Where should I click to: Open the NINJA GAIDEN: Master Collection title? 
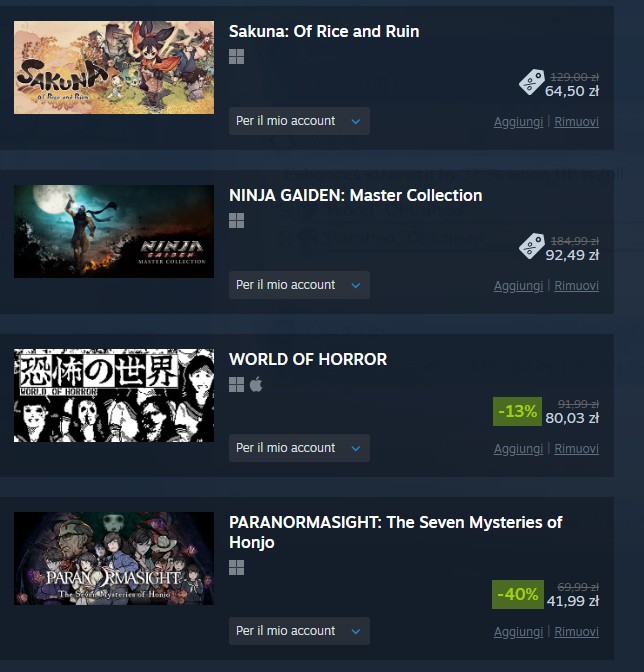click(x=356, y=195)
